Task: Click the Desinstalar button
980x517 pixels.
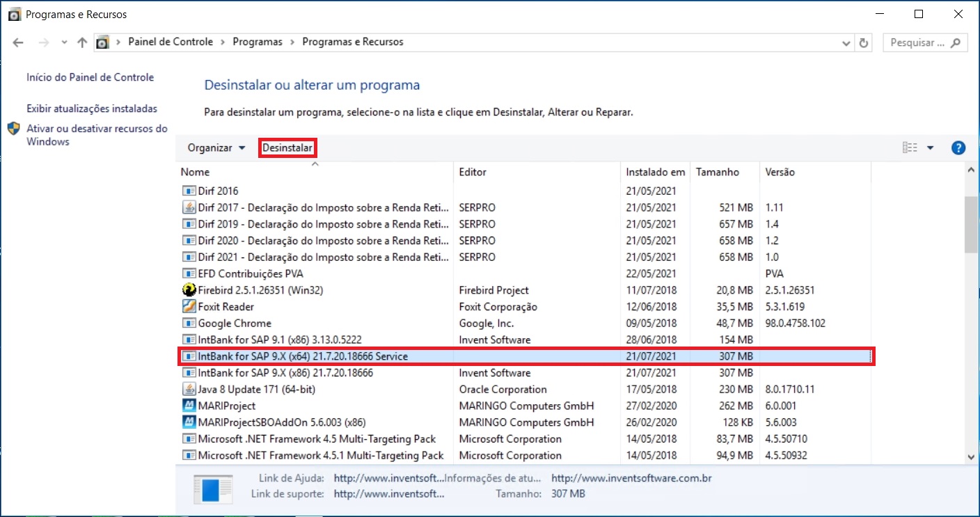Action: 287,148
